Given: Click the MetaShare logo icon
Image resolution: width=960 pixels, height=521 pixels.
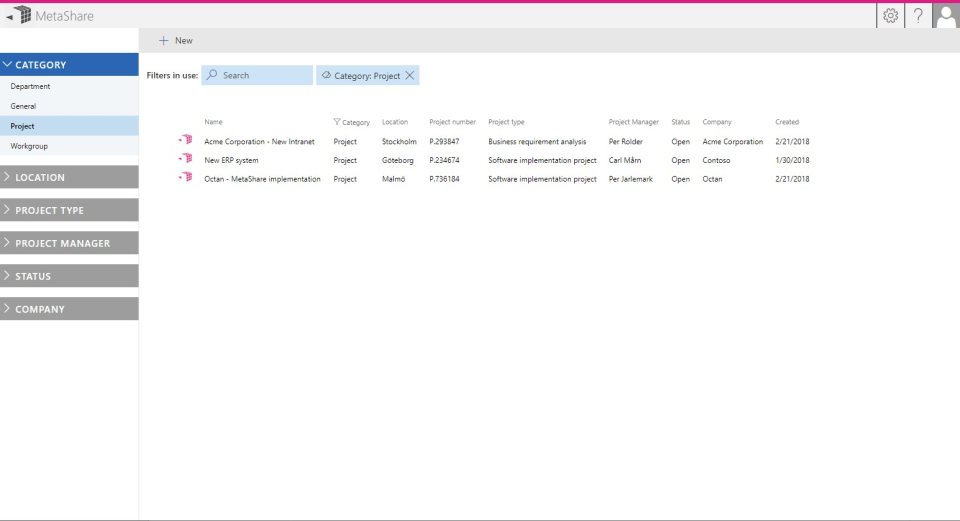Looking at the screenshot, I should tap(23, 15).
